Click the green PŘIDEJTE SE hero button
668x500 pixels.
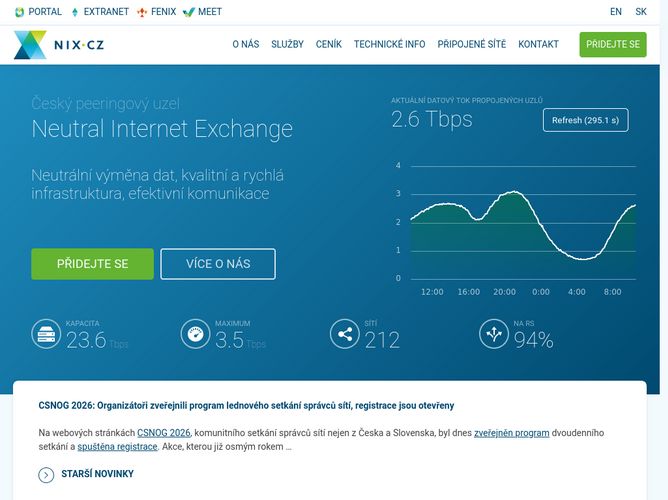coord(92,264)
